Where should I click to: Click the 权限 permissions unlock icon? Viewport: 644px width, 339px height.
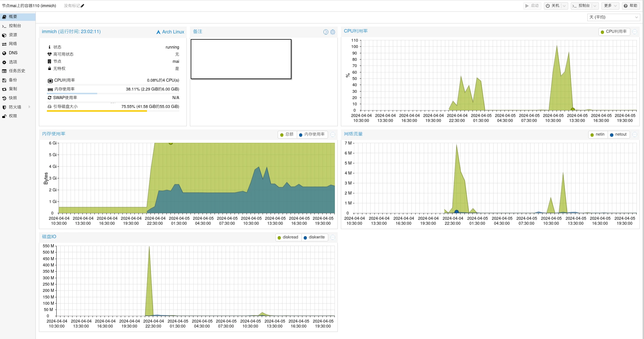(x=4, y=116)
